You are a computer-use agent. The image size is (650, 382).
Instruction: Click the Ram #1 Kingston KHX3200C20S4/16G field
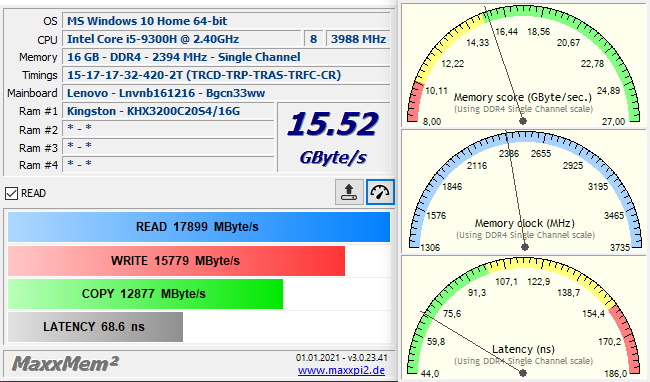click(168, 111)
